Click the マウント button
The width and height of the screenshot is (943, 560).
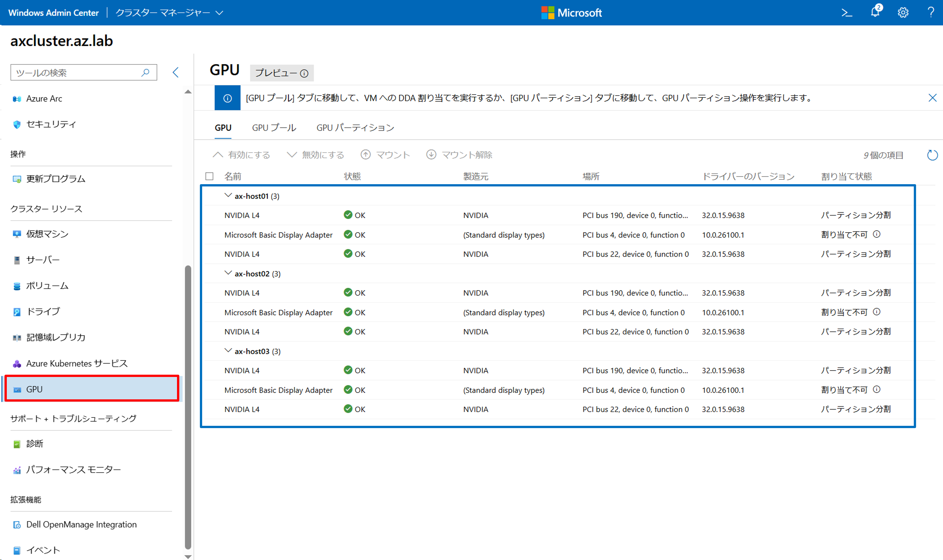(385, 155)
